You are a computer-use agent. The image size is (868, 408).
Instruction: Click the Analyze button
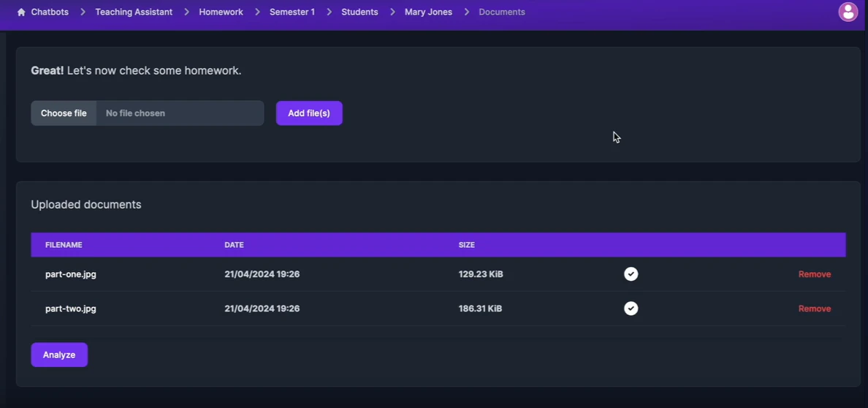click(x=59, y=355)
